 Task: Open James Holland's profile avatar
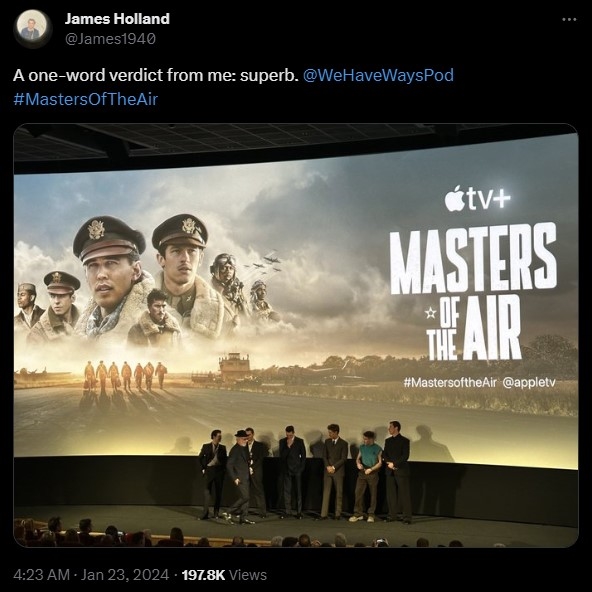(32, 28)
